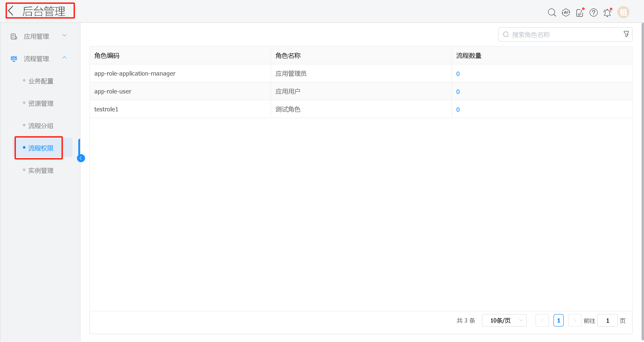Image resolution: width=644 pixels, height=342 pixels.
Task: Open the notifications bell icon
Action: click(607, 12)
